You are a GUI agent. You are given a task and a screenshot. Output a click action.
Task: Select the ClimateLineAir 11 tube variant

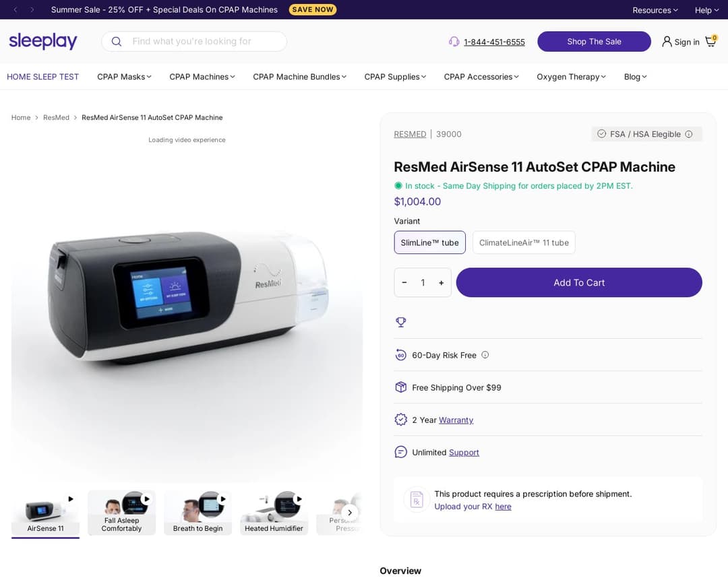[x=524, y=243]
